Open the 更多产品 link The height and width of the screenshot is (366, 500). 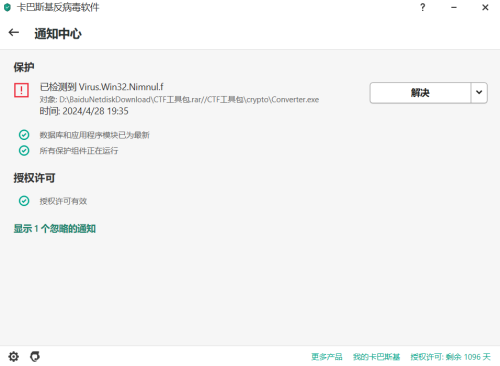tap(327, 357)
